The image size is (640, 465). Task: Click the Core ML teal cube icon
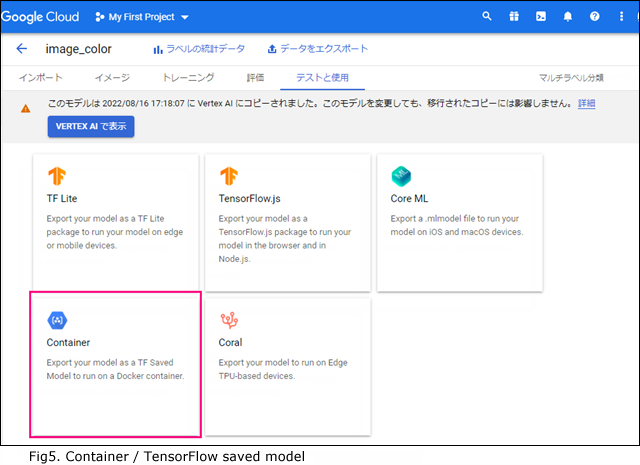point(401,176)
